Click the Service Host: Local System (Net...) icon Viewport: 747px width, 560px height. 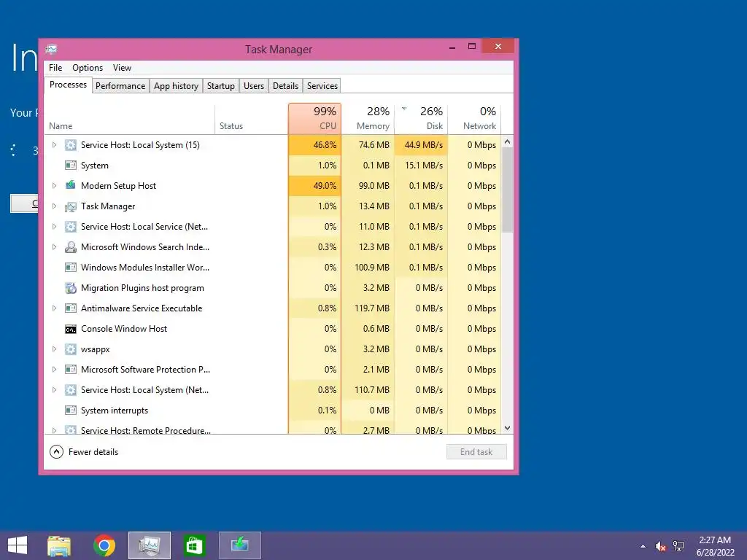pyautogui.click(x=71, y=390)
